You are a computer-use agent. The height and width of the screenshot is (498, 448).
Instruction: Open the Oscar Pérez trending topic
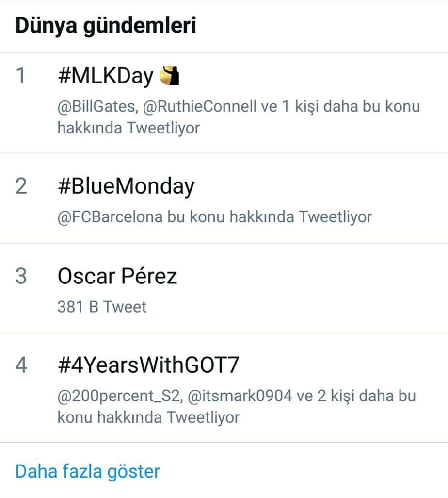click(x=117, y=276)
